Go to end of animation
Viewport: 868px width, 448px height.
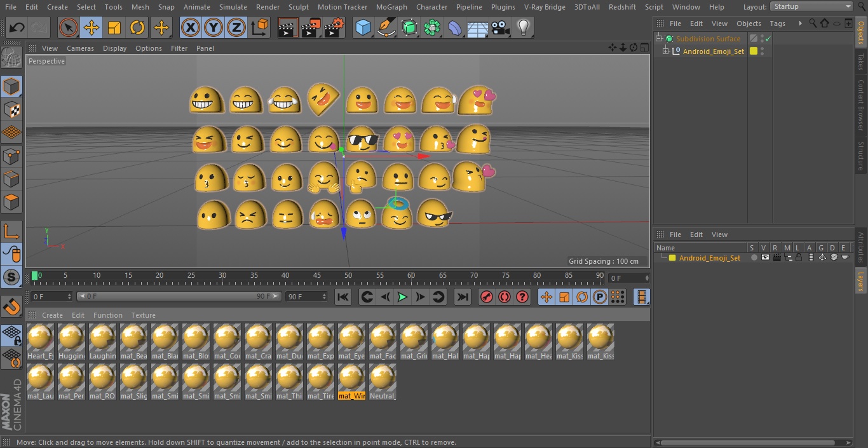[463, 297]
